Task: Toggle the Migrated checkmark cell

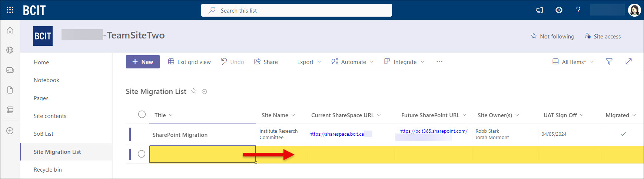Action: click(623, 134)
